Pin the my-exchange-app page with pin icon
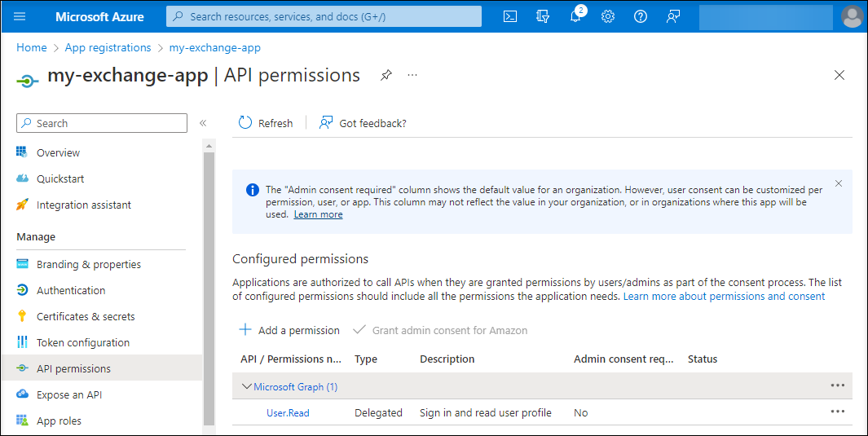 click(x=386, y=75)
